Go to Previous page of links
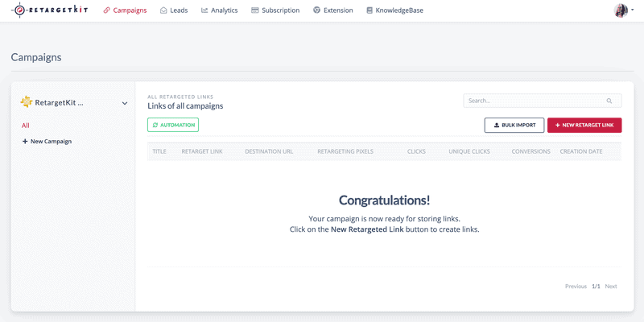This screenshot has height=322, width=644. click(x=576, y=287)
